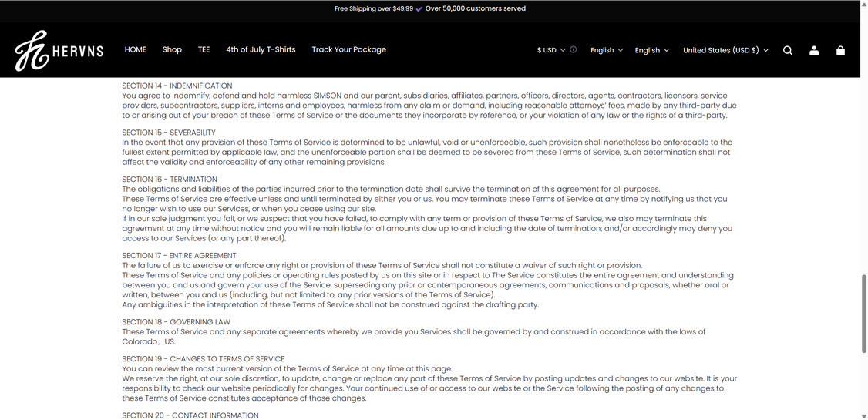Open the TEE menu item
The width and height of the screenshot is (868, 420).
(204, 50)
